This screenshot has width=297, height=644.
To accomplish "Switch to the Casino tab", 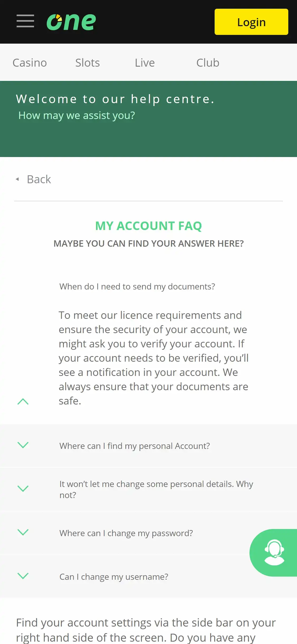I will click(30, 63).
